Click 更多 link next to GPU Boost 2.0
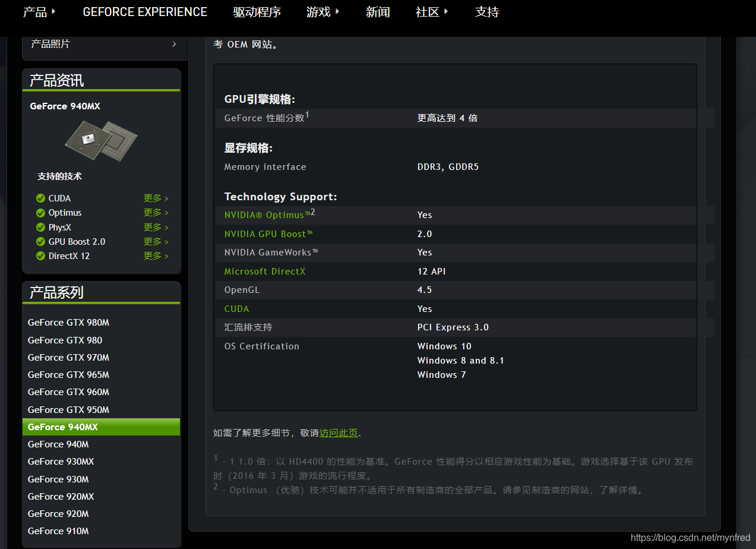 [x=156, y=242]
